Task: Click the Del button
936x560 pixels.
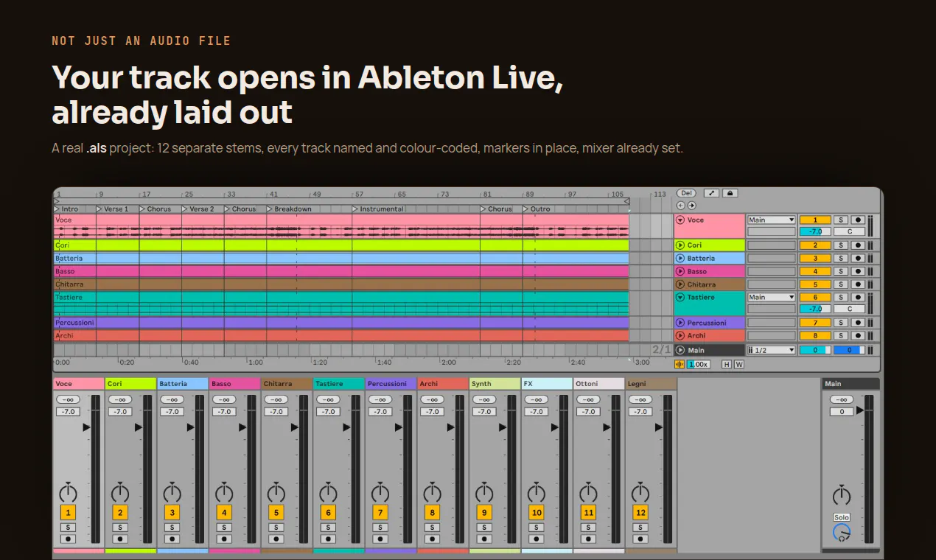Action: point(686,193)
